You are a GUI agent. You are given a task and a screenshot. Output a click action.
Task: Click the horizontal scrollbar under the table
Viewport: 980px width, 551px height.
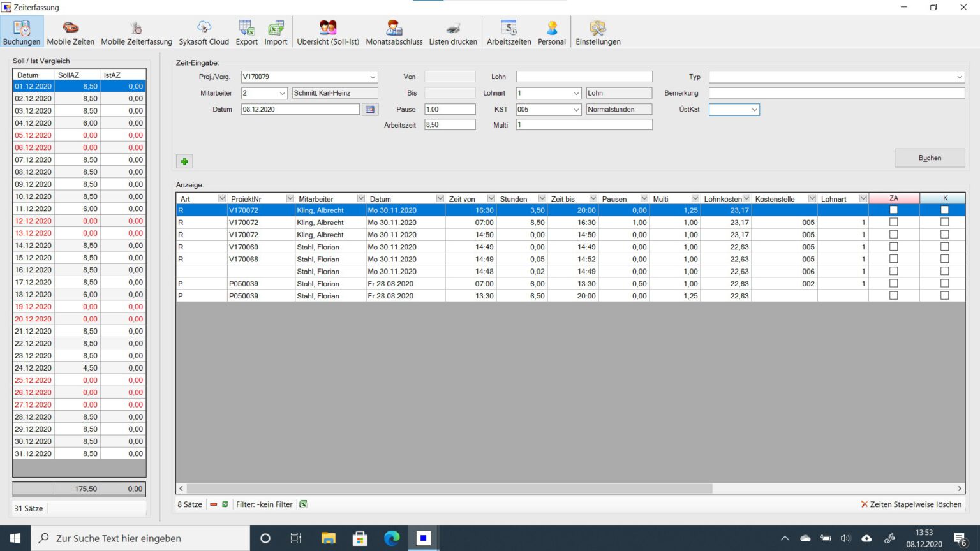pyautogui.click(x=447, y=489)
